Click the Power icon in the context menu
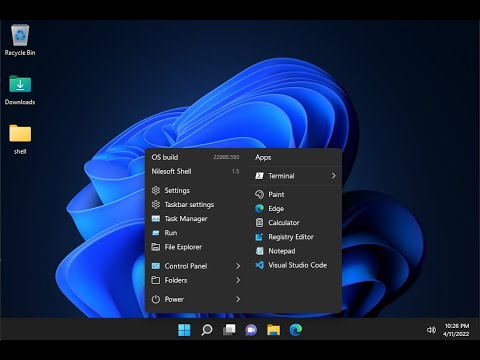 click(156, 299)
